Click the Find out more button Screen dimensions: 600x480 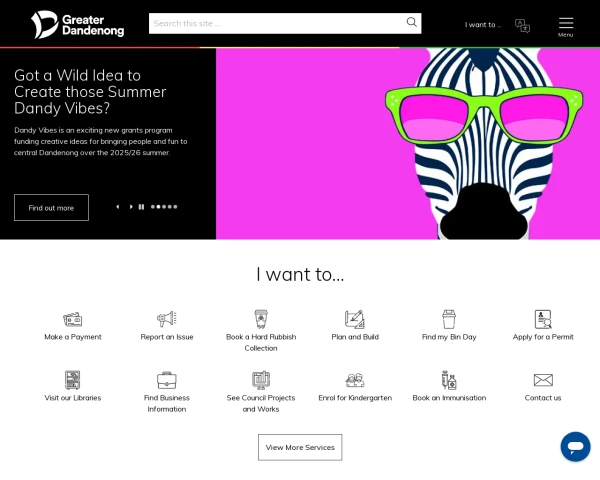coord(51,207)
